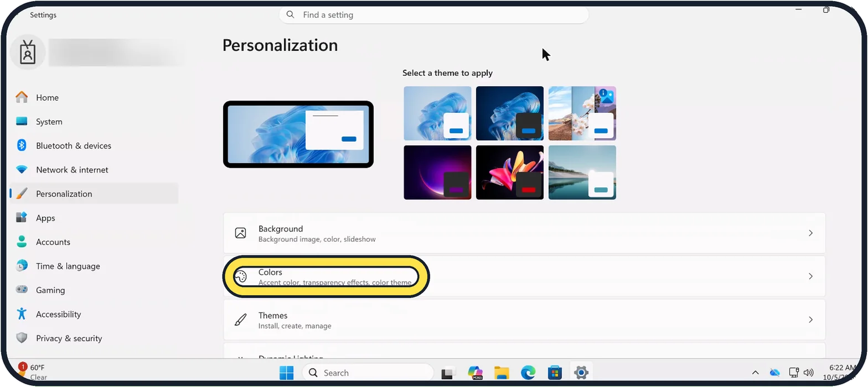This screenshot has width=868, height=387.
Task: Click the Background picture icon
Action: (x=240, y=233)
